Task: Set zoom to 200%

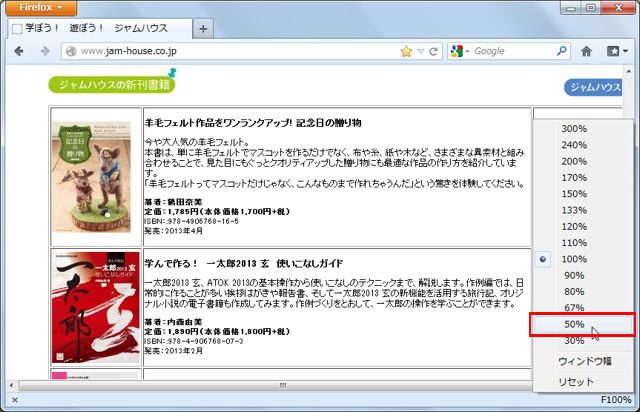Action: pyautogui.click(x=574, y=161)
